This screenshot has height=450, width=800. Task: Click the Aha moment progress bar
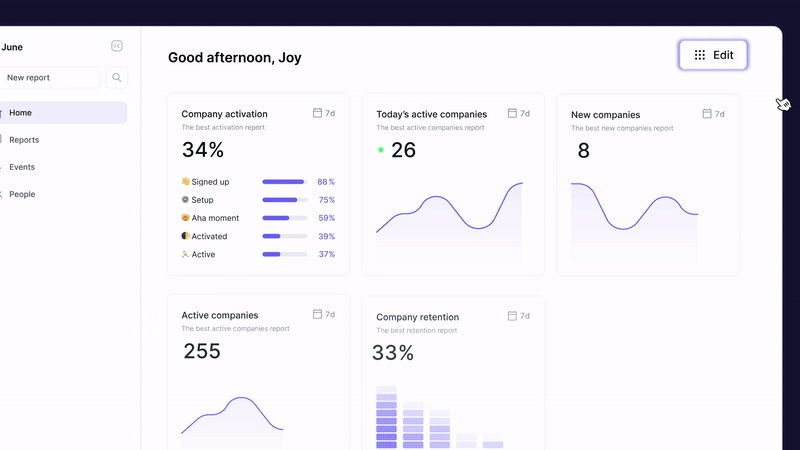pyautogui.click(x=285, y=218)
